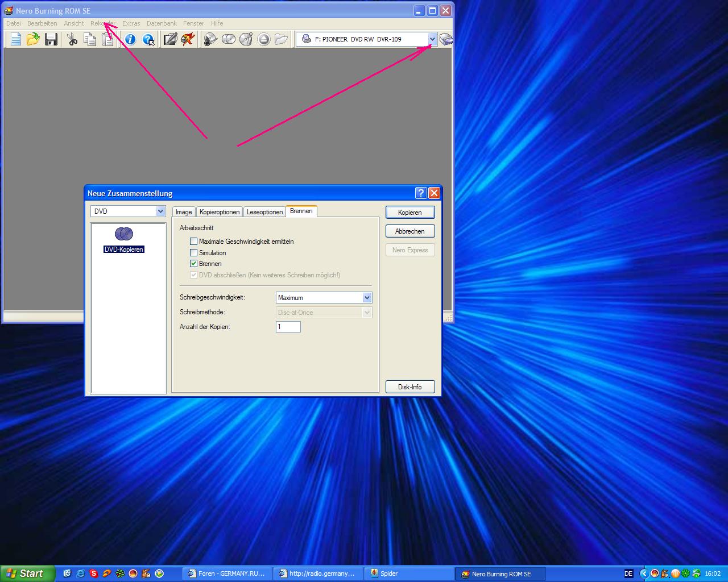Click the Abbrechen button
Viewport: 728px width, 582px height.
(x=410, y=231)
